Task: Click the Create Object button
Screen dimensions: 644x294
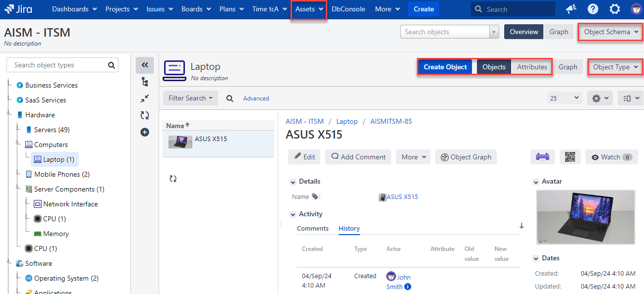Action: (445, 67)
